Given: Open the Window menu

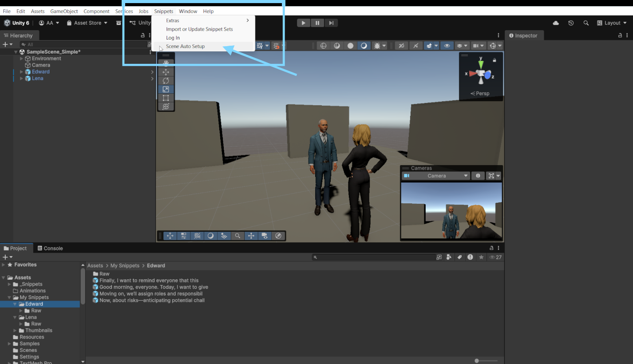Looking at the screenshot, I should click(188, 11).
